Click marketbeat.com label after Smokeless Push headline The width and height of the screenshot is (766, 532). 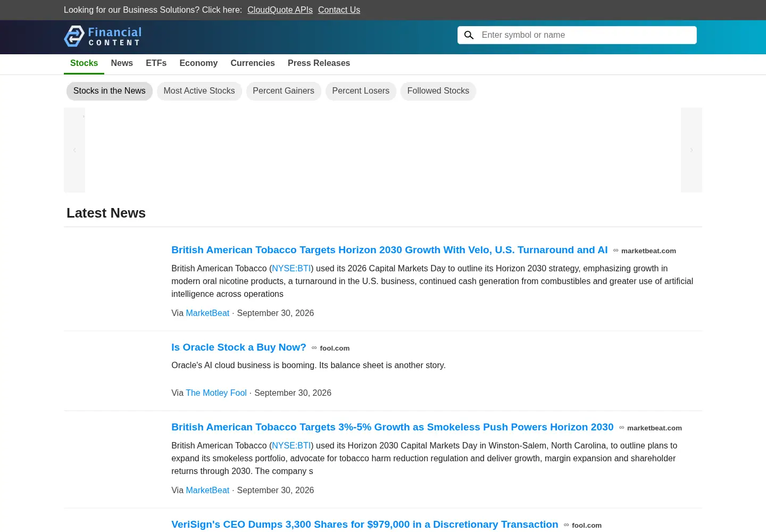tap(654, 428)
